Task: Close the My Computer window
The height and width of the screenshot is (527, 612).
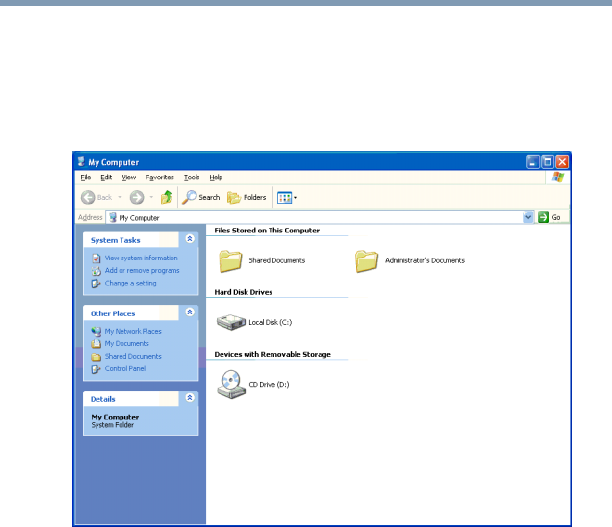Action: [562, 162]
